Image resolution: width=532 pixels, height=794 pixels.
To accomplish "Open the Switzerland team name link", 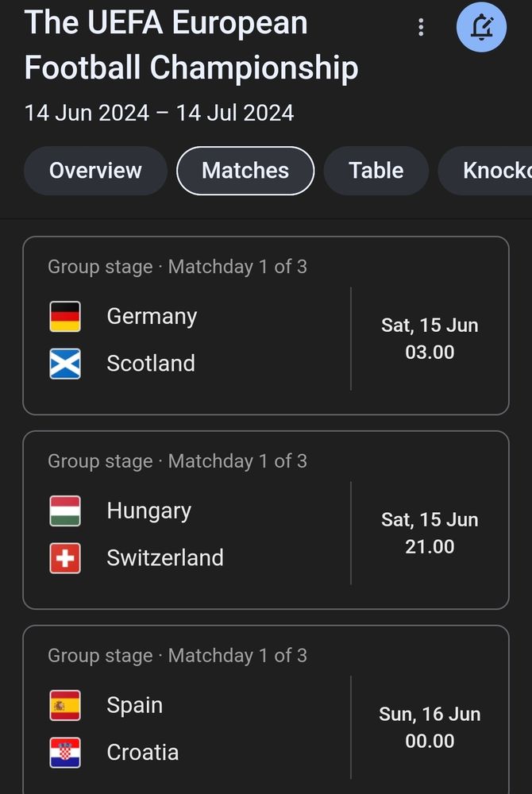I will 165,558.
